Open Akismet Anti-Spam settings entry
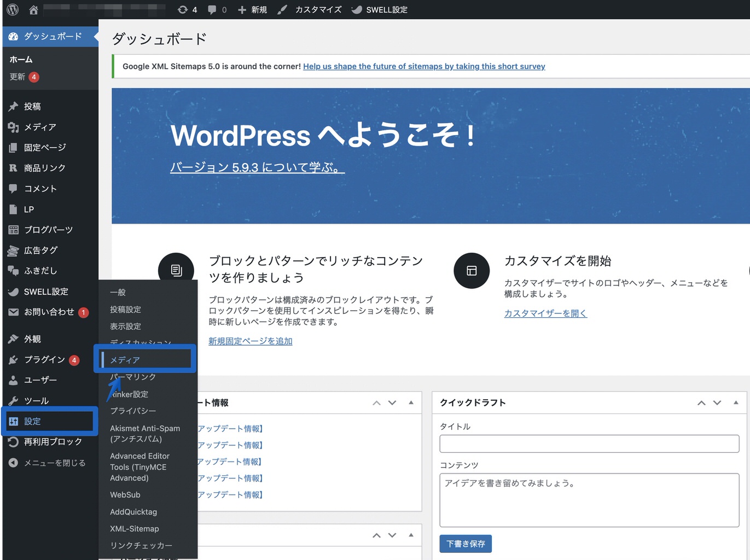This screenshot has height=560, width=750. point(145,433)
